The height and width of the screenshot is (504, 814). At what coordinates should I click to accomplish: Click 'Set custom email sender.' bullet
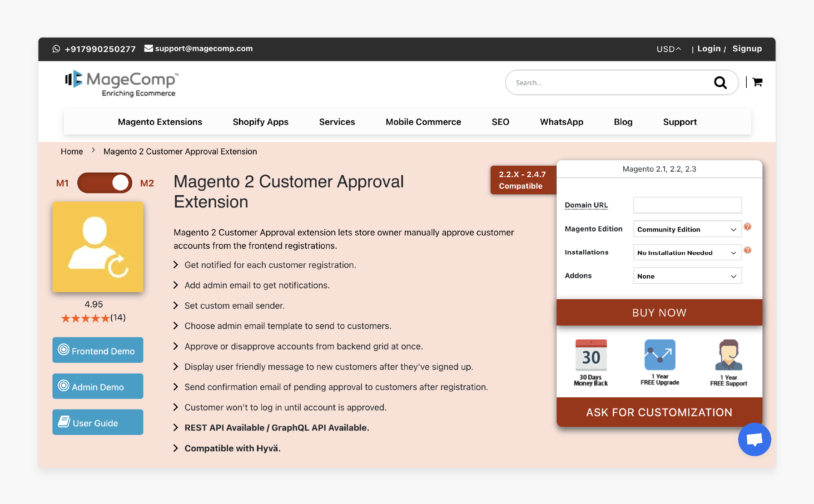click(234, 306)
